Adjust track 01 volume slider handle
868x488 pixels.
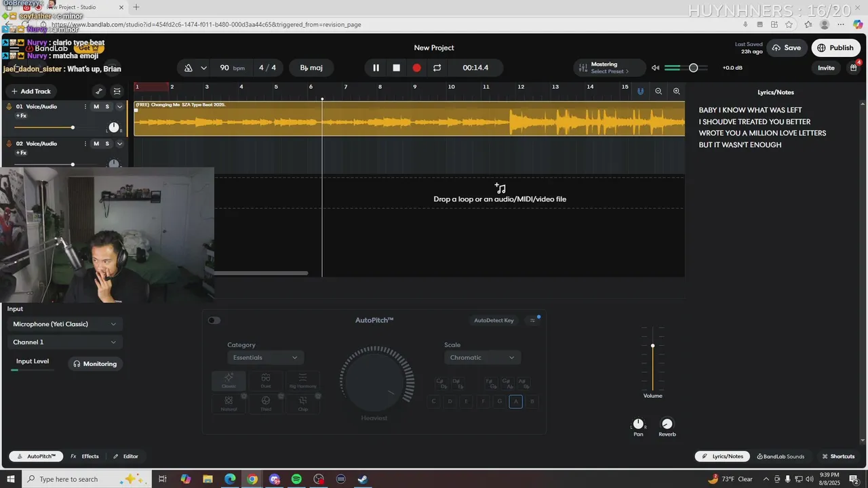click(73, 127)
